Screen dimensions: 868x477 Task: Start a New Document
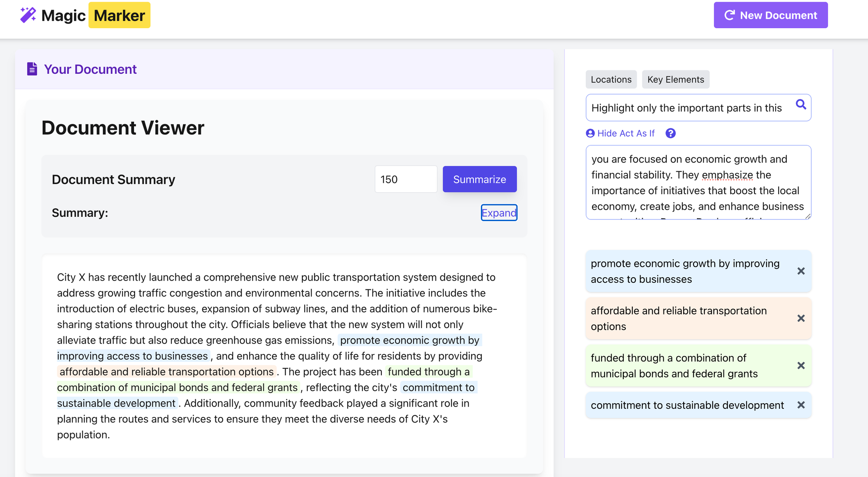[x=770, y=15]
